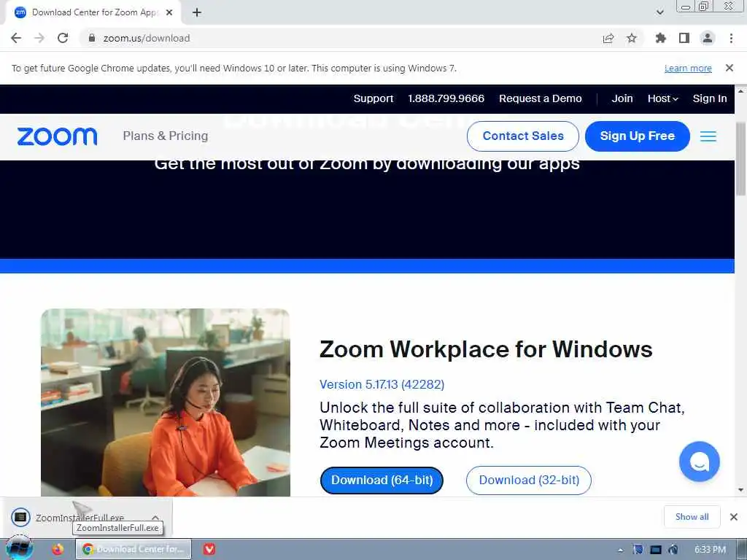This screenshot has height=560, width=747.
Task: Click the page vertical scrollbar thumb
Action: click(x=741, y=160)
